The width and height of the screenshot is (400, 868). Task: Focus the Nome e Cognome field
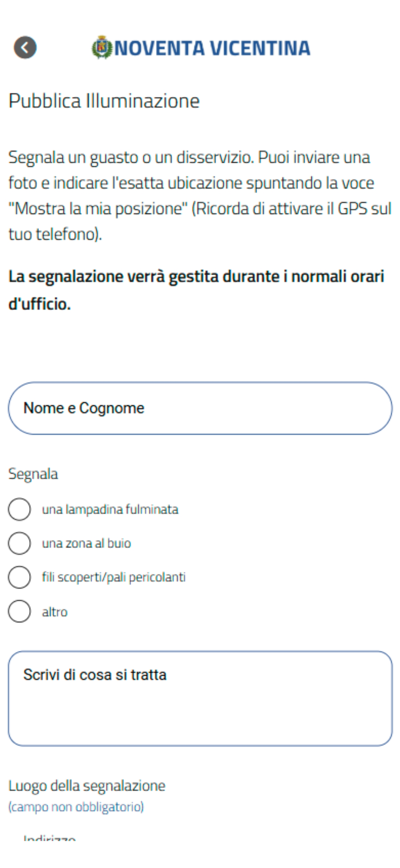click(x=200, y=408)
